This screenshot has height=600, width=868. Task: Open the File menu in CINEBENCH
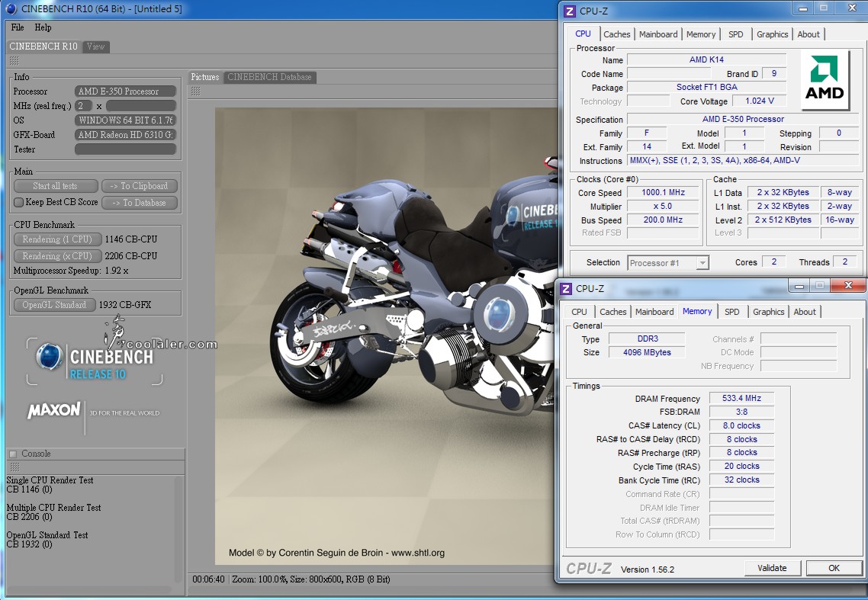click(x=18, y=27)
